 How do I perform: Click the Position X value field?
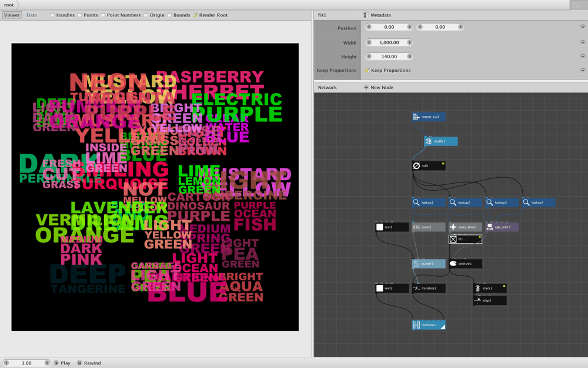pos(389,27)
